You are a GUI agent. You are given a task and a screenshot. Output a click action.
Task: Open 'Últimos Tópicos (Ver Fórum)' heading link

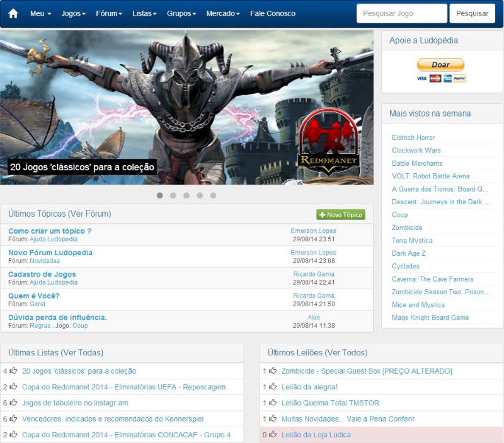[x=60, y=214]
